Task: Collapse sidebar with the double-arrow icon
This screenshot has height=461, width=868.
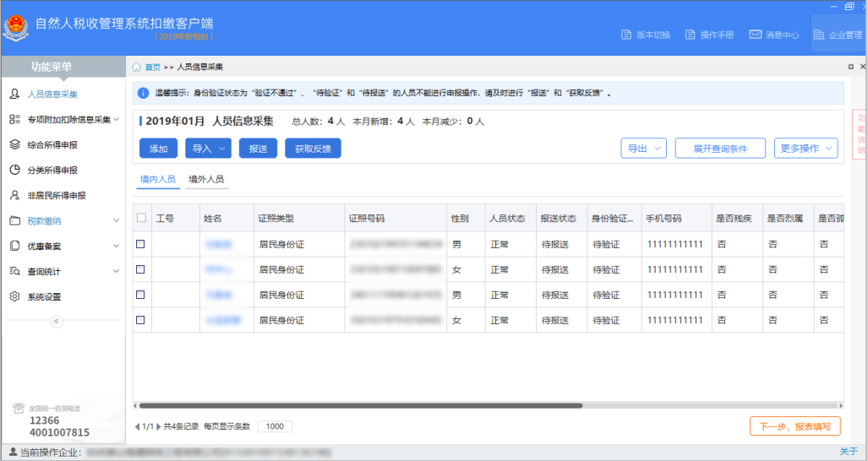Action: tap(57, 321)
